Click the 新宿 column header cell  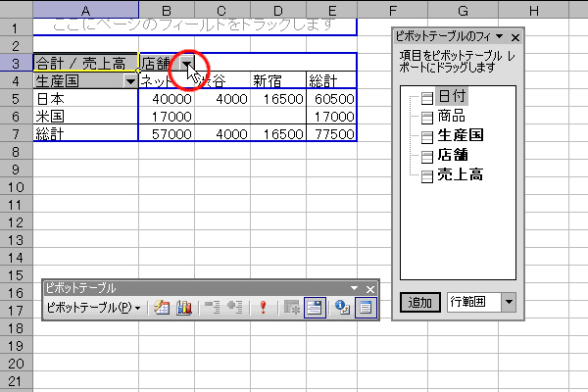coord(278,80)
